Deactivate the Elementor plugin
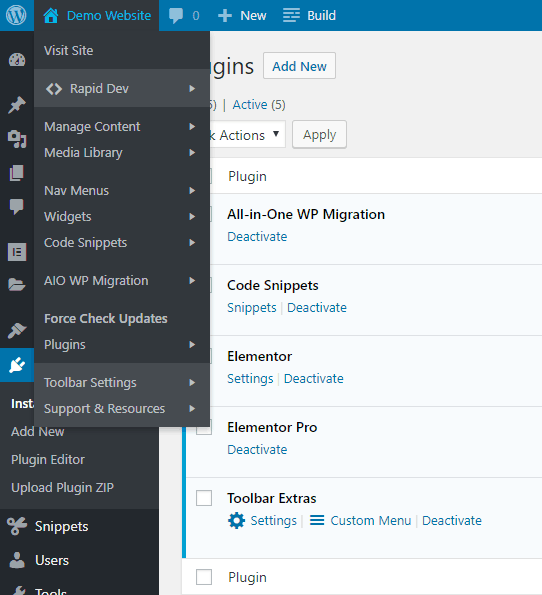Screen dimensions: 542x595 coord(314,378)
